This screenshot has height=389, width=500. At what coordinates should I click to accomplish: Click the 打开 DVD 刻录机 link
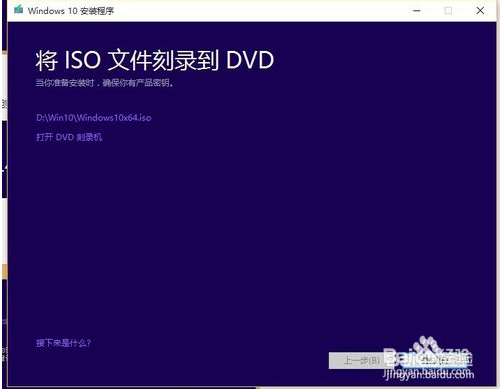pyautogui.click(x=69, y=137)
